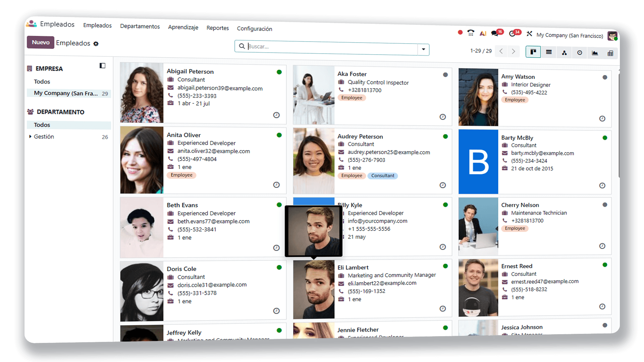Open the Jennie Fletcher employee card
Screen dimensions: 644x362
[372, 330]
